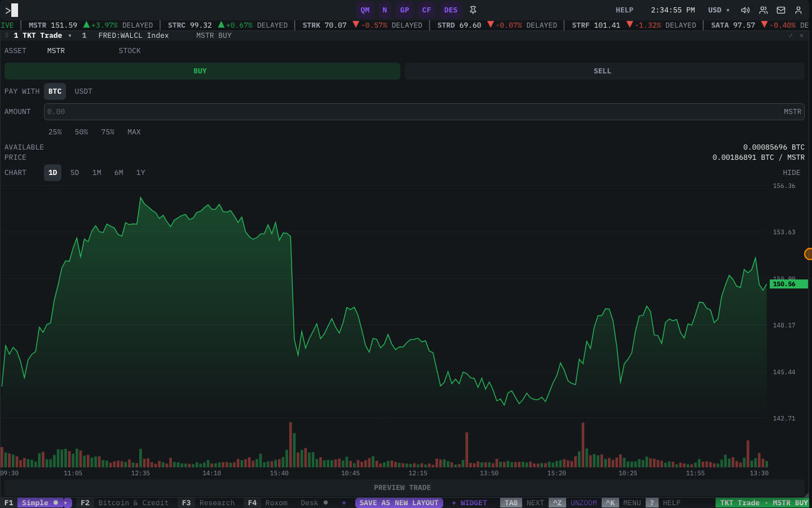Open the user profile icon

798,10
